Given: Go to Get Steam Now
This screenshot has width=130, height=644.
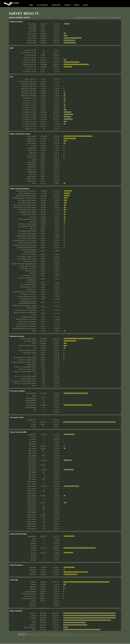Looking at the screenshot, I should click(42, 5).
